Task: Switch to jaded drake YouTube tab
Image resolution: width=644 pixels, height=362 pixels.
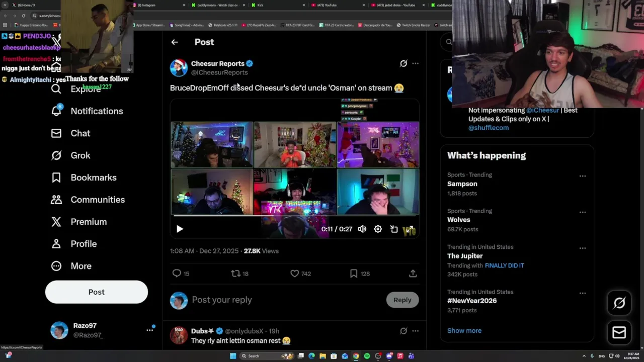Action: [x=397, y=5]
